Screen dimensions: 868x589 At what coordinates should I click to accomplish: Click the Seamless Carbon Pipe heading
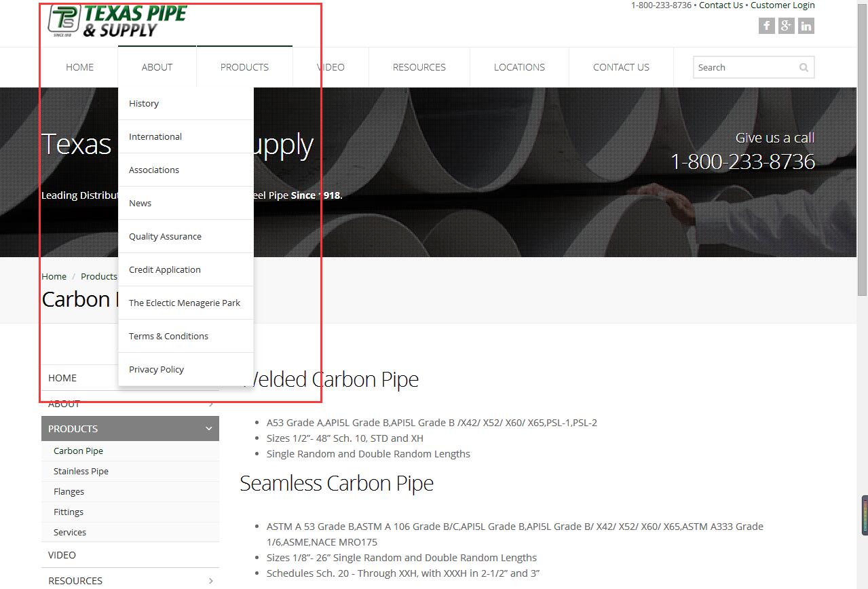click(337, 483)
